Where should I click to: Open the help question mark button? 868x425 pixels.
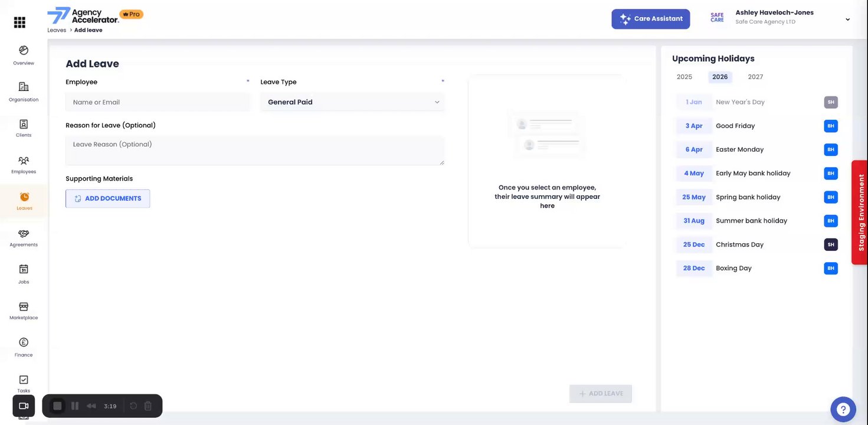tap(843, 408)
